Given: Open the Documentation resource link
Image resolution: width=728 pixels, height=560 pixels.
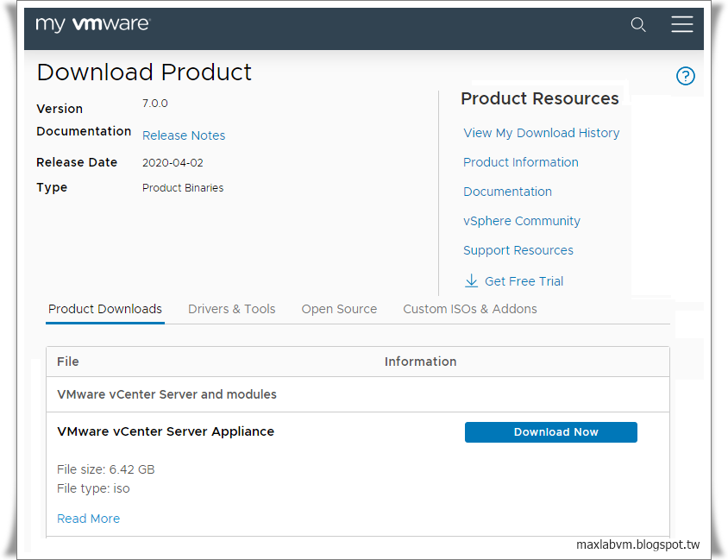Looking at the screenshot, I should [x=507, y=191].
